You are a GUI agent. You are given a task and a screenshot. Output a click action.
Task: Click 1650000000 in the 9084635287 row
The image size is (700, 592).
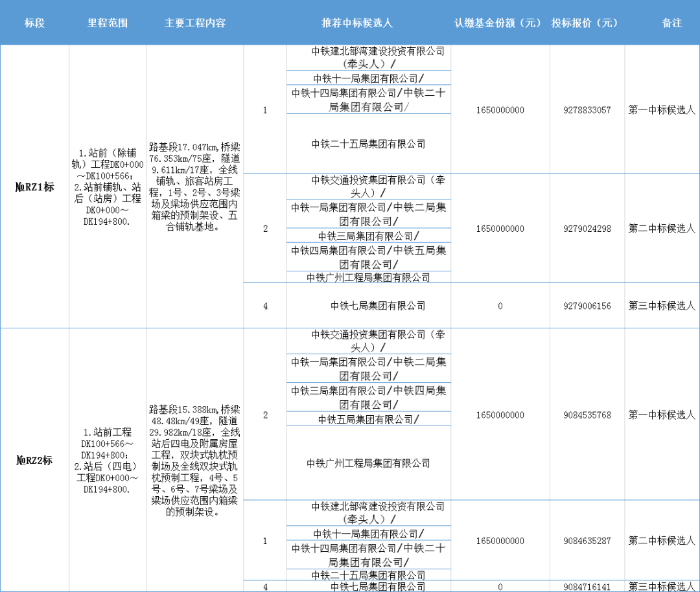pyautogui.click(x=500, y=541)
